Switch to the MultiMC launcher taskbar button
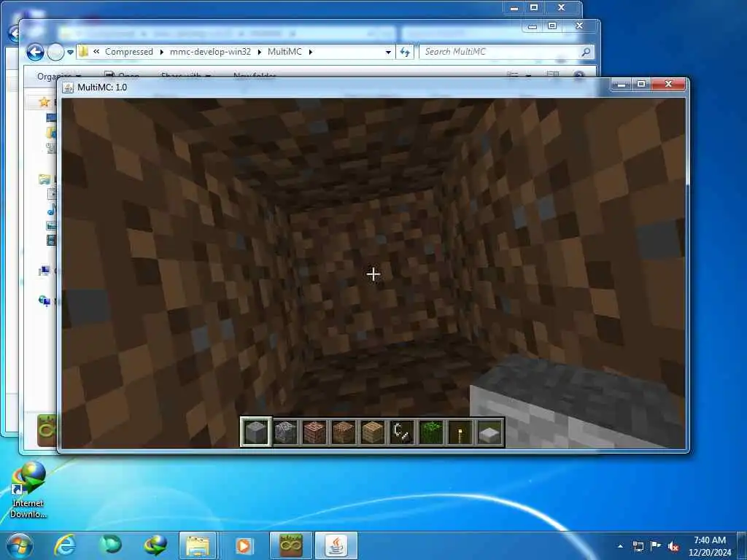The height and width of the screenshot is (560, 747). 290,545
